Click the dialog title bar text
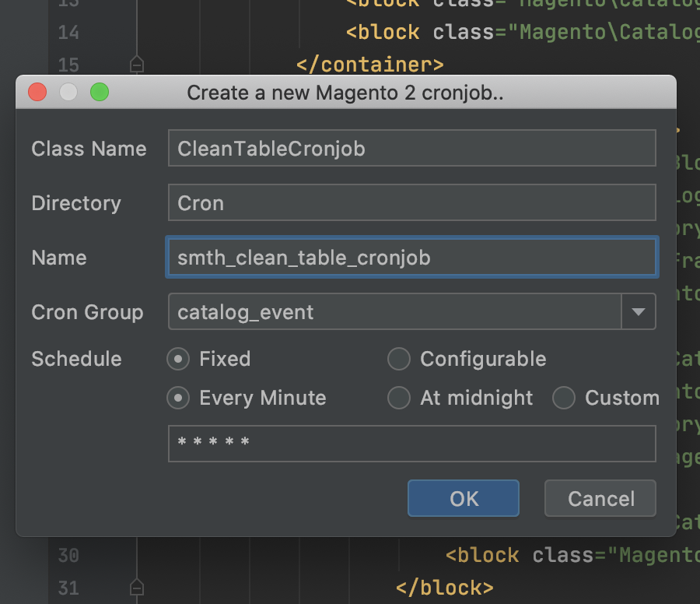Viewport: 700px width, 604px height. coord(345,93)
